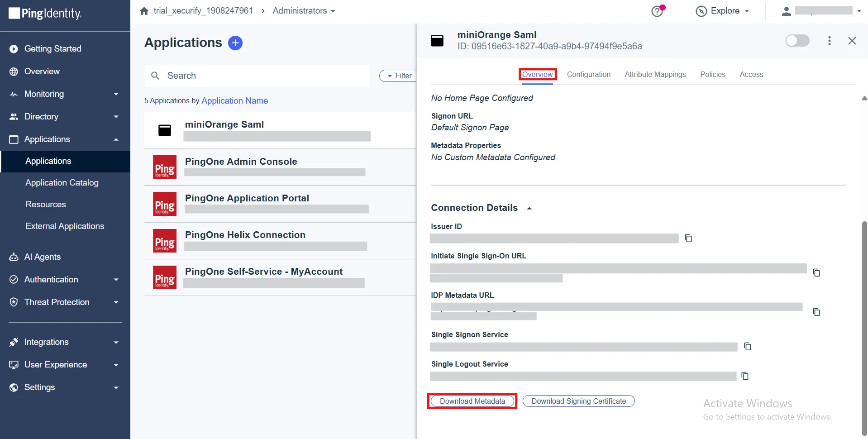This screenshot has width=868, height=439.
Task: Switch to the Configuration tab
Action: pyautogui.click(x=588, y=74)
